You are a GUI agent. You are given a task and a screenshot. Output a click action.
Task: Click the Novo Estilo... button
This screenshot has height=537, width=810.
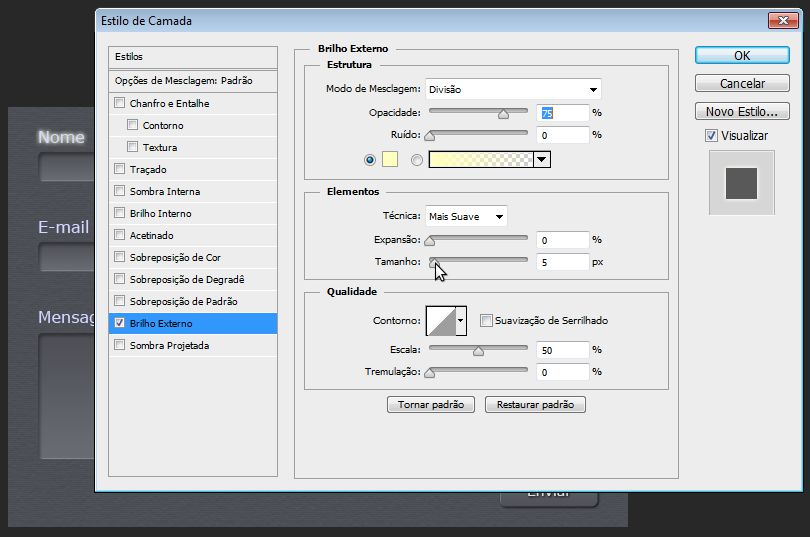[x=742, y=111]
